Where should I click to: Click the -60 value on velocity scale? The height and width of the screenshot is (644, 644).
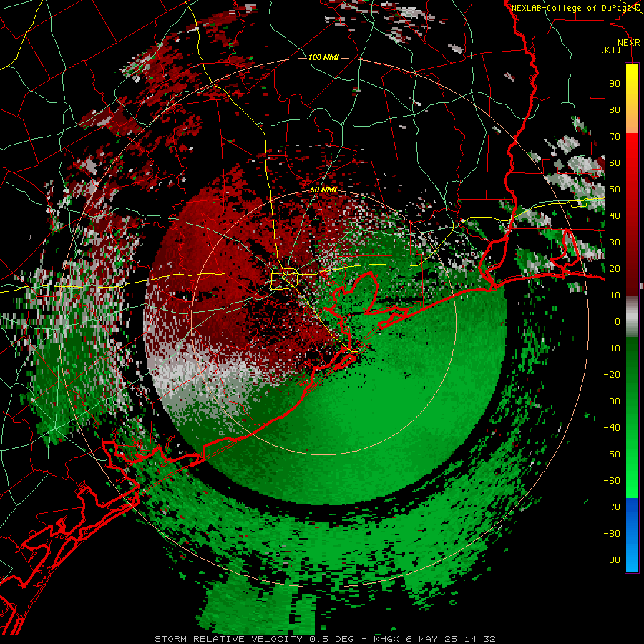click(612, 481)
